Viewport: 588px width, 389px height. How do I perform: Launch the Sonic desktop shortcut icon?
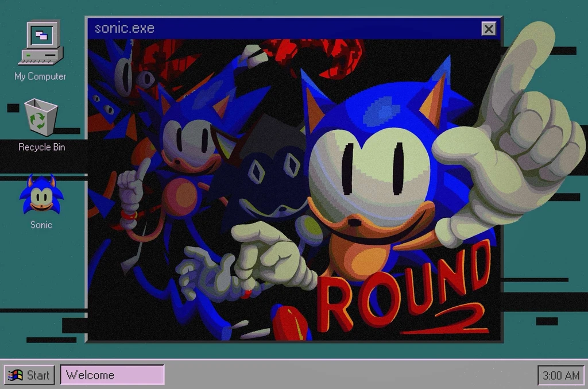coord(41,194)
